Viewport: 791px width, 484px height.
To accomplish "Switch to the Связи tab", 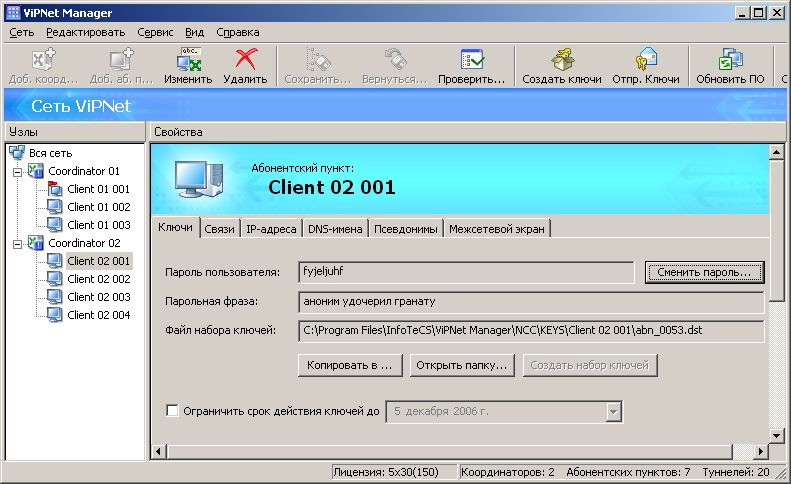I will tap(219, 229).
